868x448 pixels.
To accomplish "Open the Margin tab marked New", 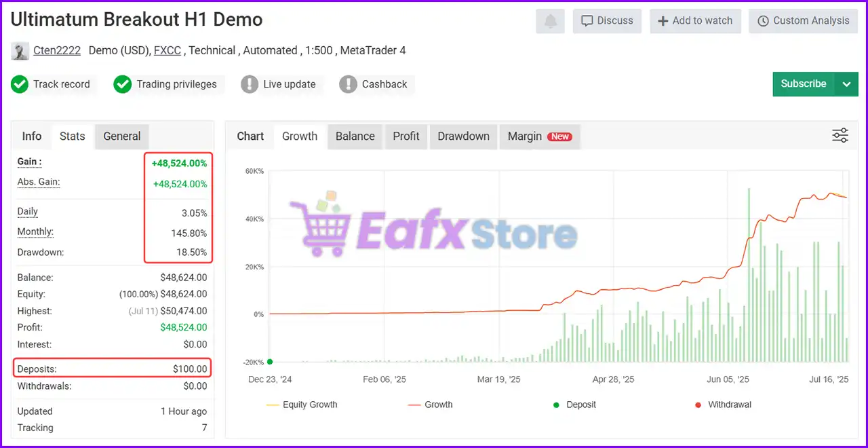I will point(539,136).
